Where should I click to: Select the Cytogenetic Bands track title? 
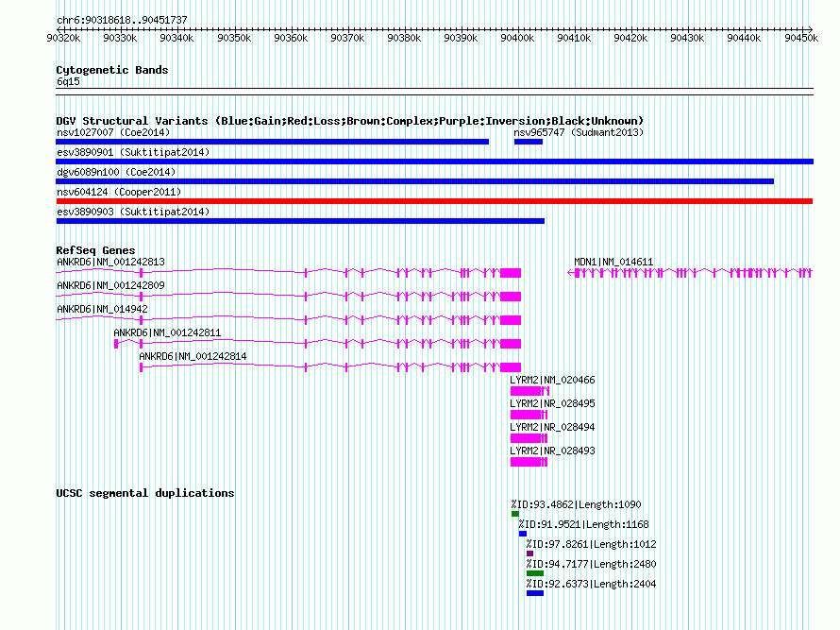click(x=112, y=70)
